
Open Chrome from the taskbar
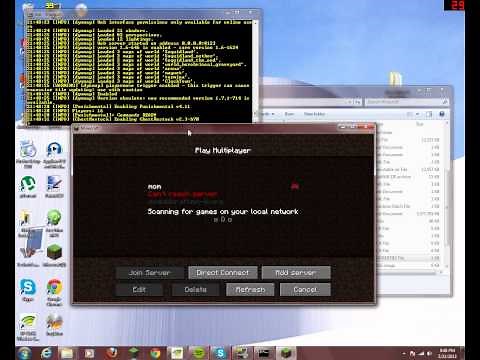(155, 353)
